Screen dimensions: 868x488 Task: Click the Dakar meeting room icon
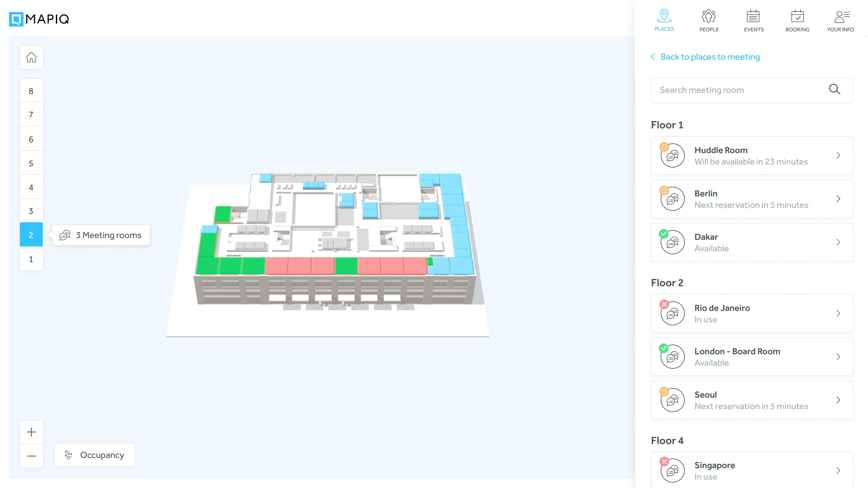pos(672,242)
